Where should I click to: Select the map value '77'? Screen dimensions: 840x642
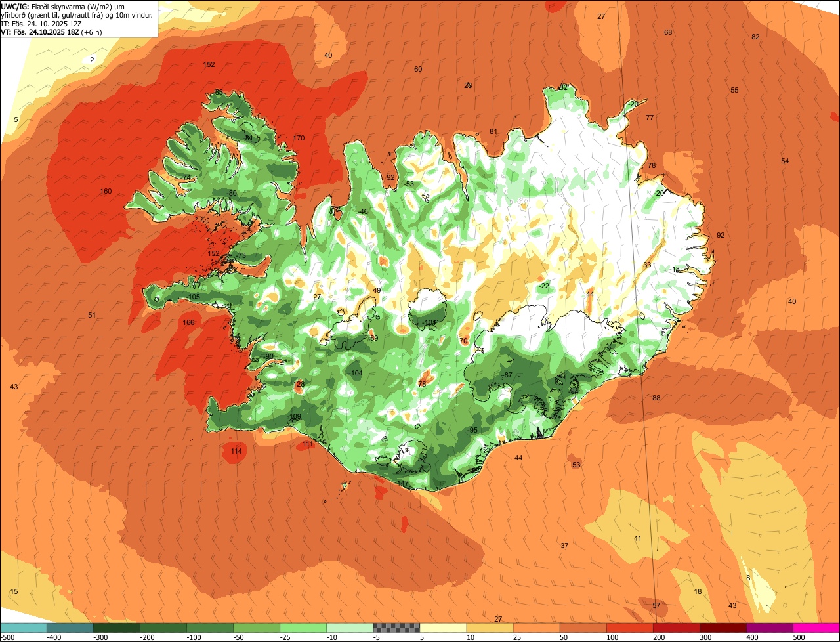650,118
